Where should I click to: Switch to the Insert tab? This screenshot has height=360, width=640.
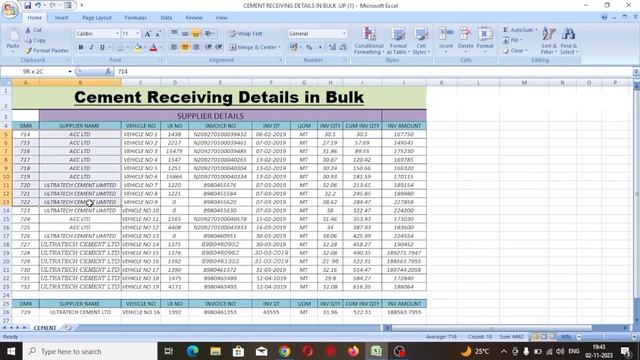click(61, 18)
